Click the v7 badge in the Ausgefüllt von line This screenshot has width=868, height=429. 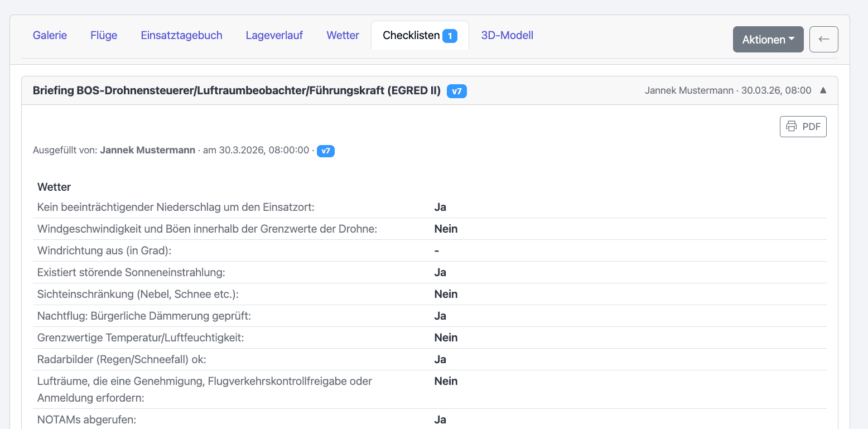[326, 151]
